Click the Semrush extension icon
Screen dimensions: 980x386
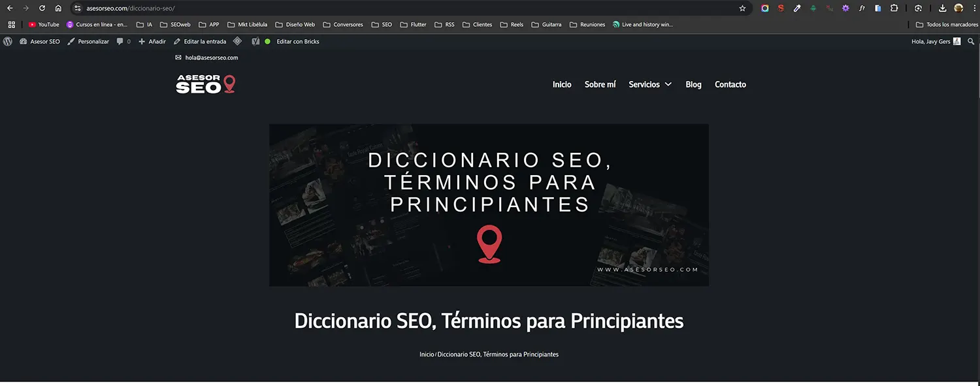[x=781, y=8]
